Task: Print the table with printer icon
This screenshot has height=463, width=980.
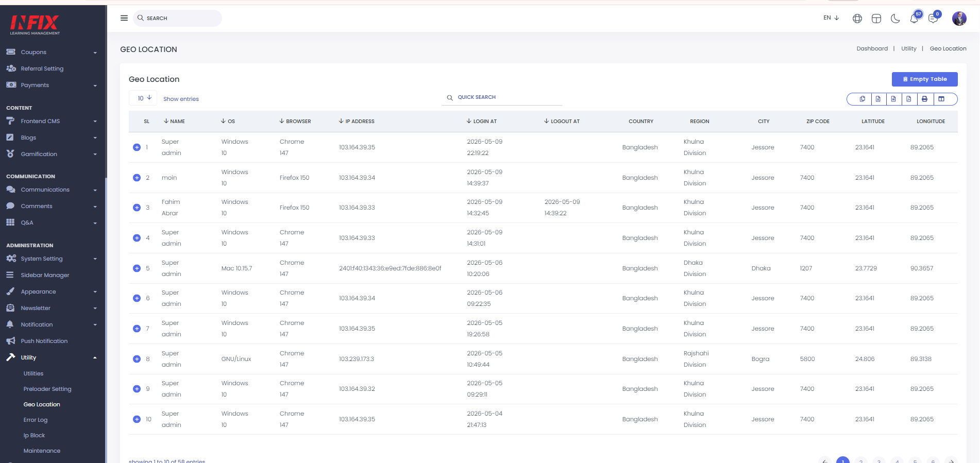Action: [x=925, y=99]
